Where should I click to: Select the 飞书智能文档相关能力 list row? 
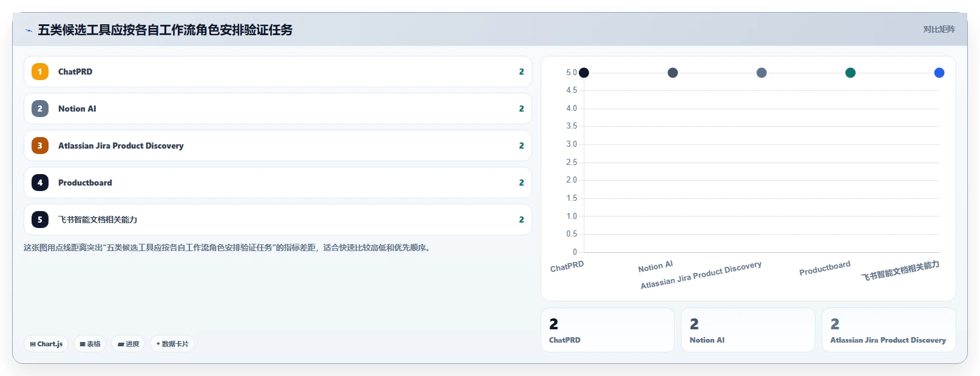278,220
